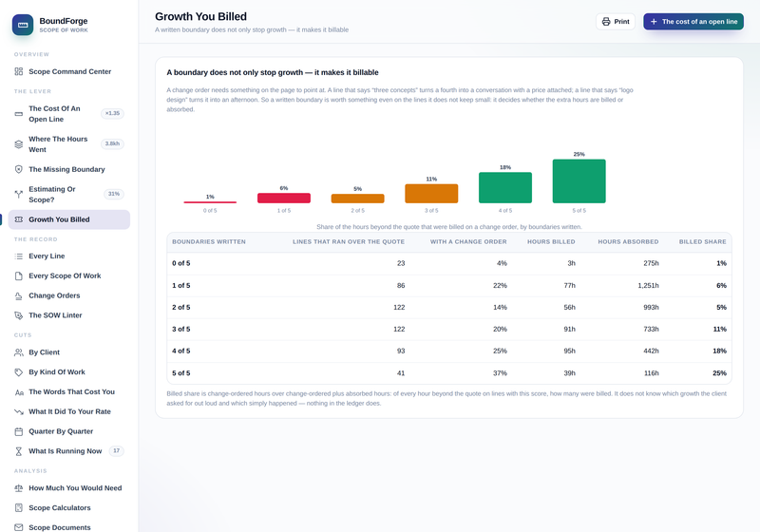View cuts By Kind Of Work

[69, 372]
